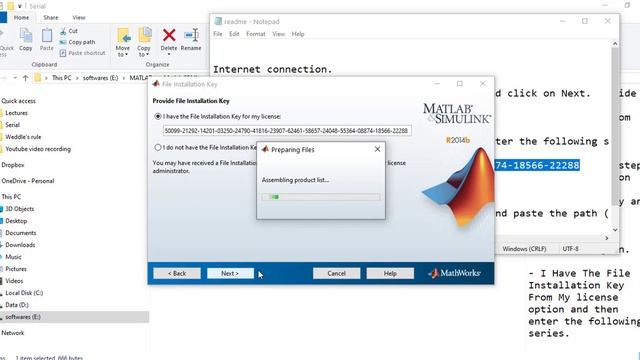Open Youtube video recording folder
The height and width of the screenshot is (360, 640).
[38, 149]
